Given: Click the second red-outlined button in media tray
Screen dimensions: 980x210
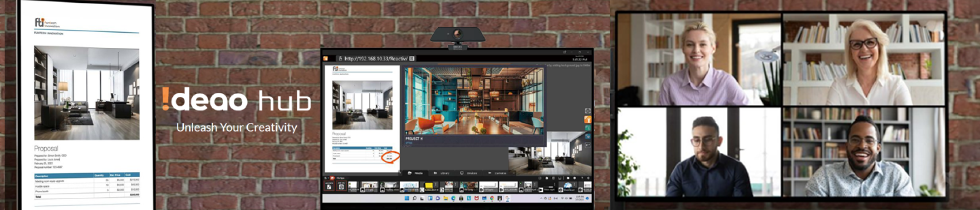Looking at the screenshot, I should (341, 186).
